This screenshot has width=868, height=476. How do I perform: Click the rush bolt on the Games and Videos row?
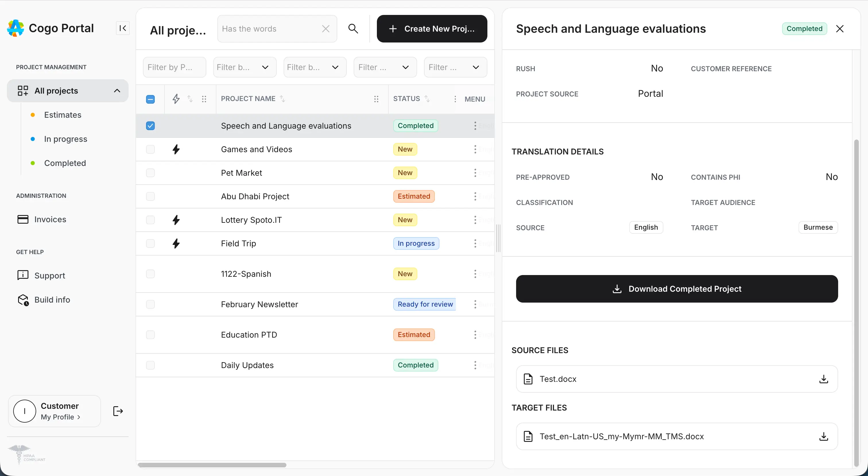tap(176, 149)
